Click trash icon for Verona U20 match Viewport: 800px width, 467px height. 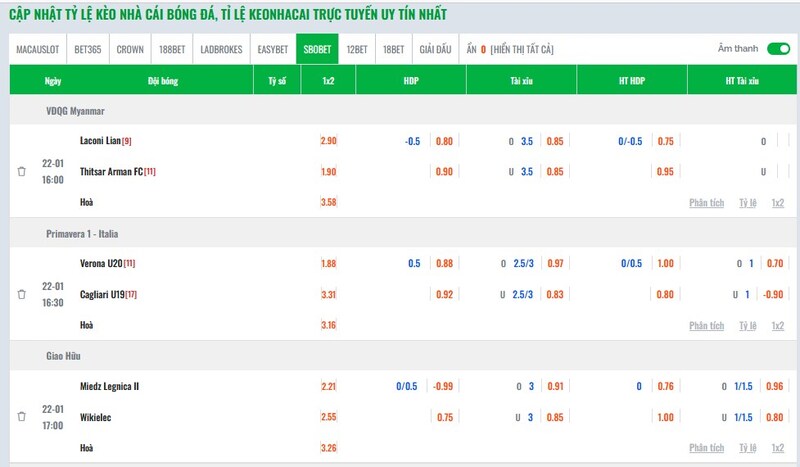(22, 295)
